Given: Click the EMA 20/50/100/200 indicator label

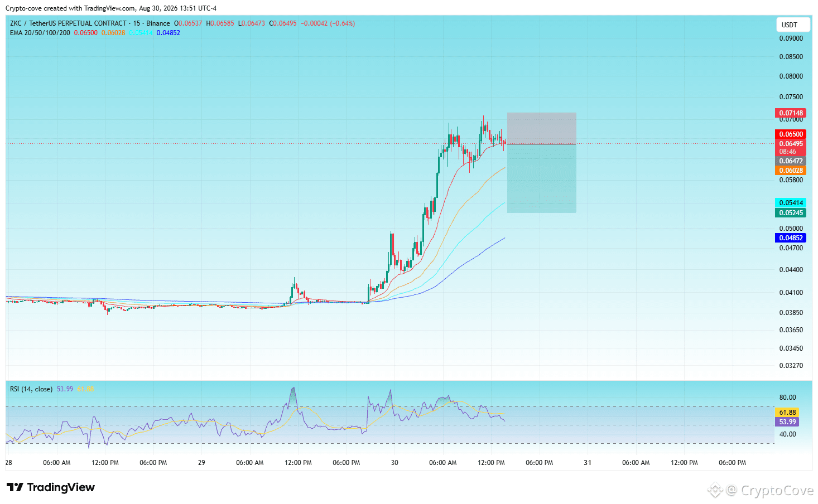Looking at the screenshot, I should click(40, 33).
